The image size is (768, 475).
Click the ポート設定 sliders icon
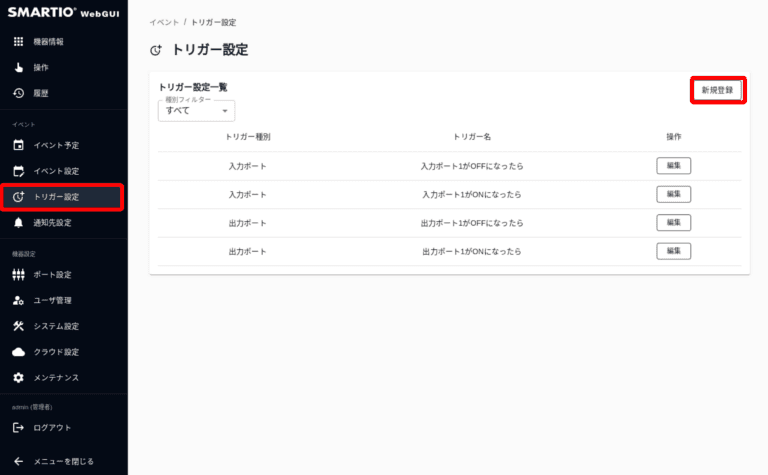pos(18,275)
